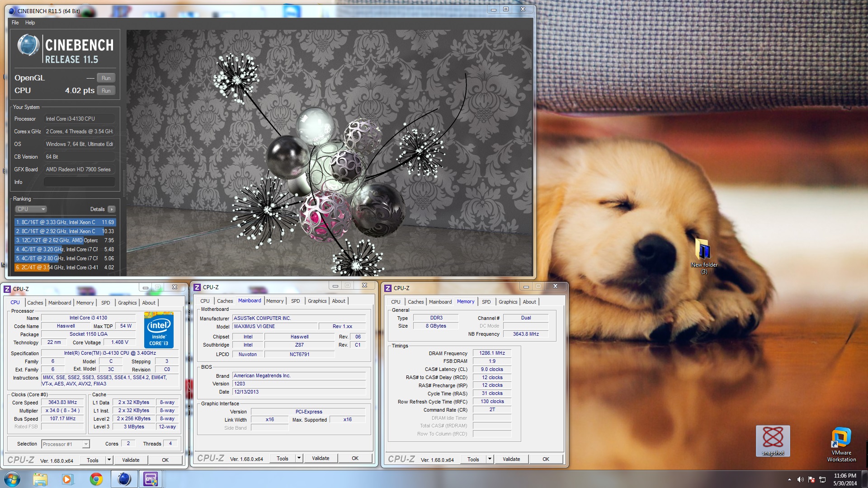Click CPU-Z title icon of left window

[7, 289]
